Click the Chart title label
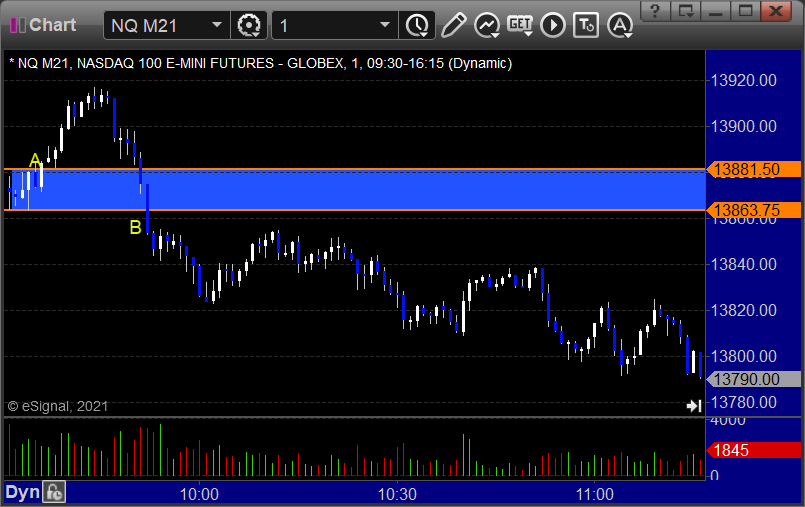 pos(52,25)
